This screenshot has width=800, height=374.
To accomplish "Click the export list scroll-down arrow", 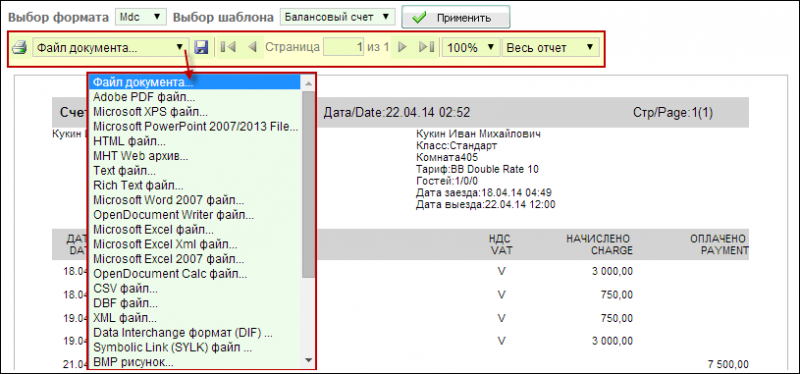I will click(x=308, y=360).
